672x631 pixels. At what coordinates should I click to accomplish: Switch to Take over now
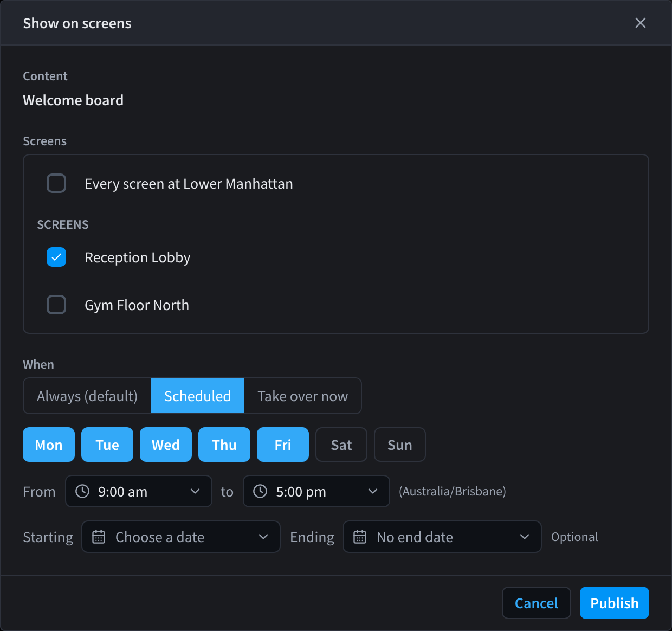click(302, 396)
